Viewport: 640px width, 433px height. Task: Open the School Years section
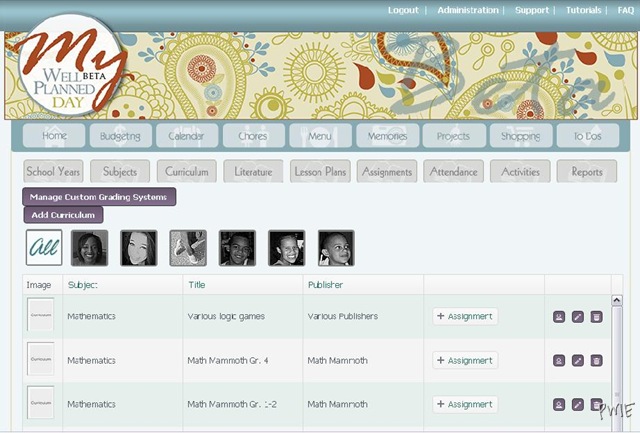point(53,171)
